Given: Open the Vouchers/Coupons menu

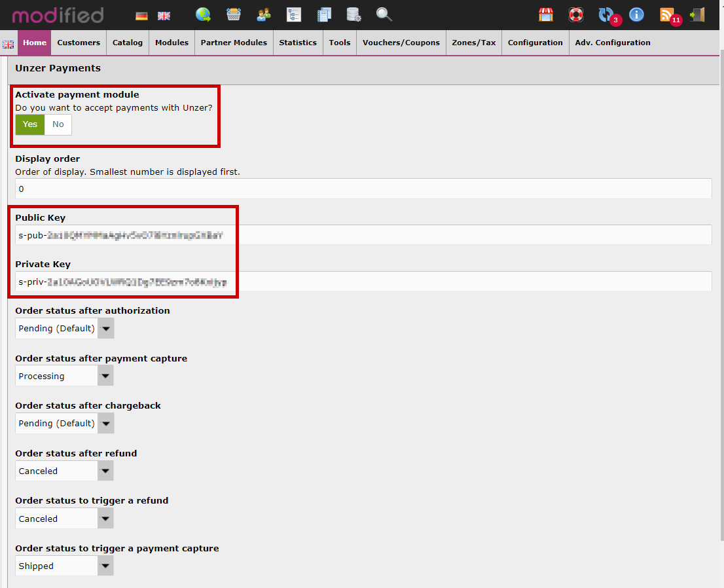Looking at the screenshot, I should pyautogui.click(x=401, y=43).
